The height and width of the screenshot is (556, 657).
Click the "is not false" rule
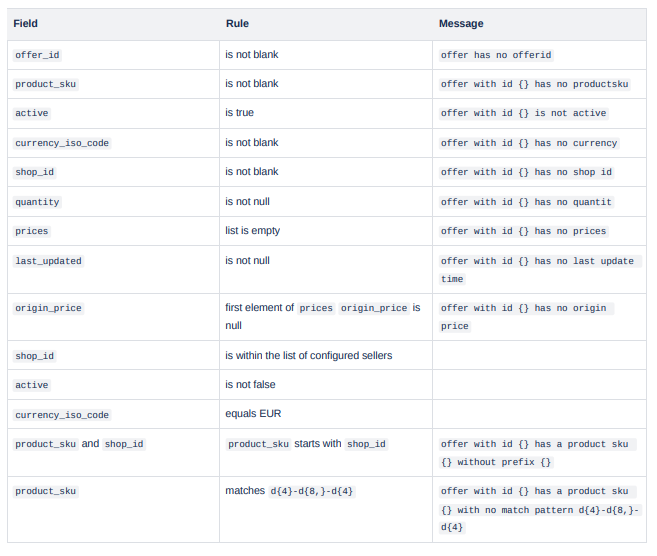click(x=250, y=385)
